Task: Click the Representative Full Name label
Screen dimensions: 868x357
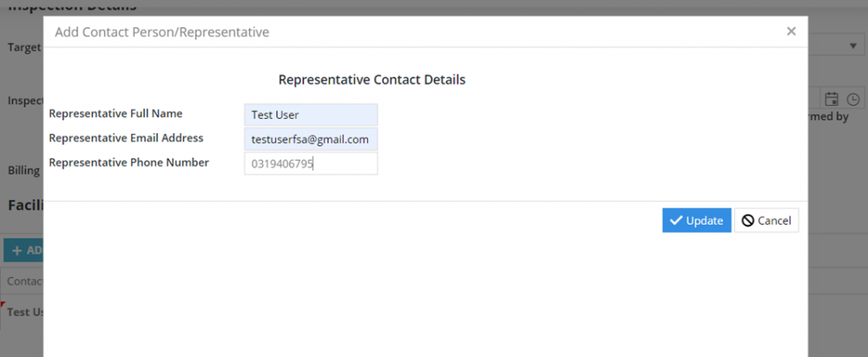Action: tap(115, 114)
